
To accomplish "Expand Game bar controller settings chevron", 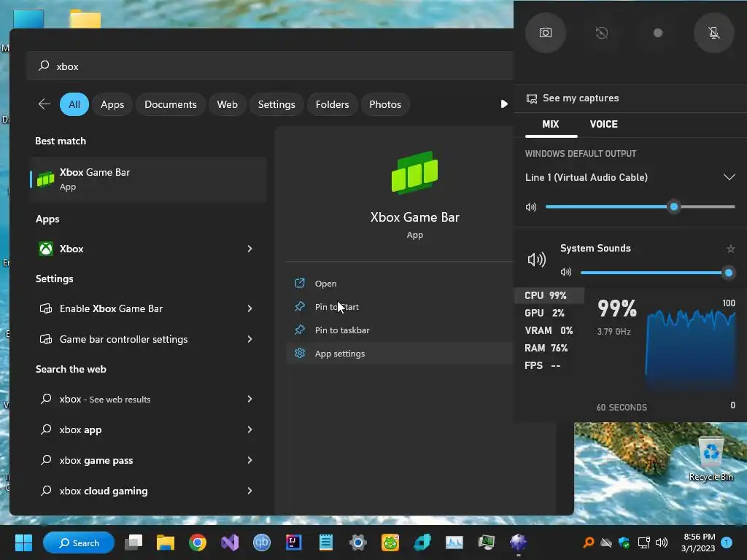I will pos(249,339).
